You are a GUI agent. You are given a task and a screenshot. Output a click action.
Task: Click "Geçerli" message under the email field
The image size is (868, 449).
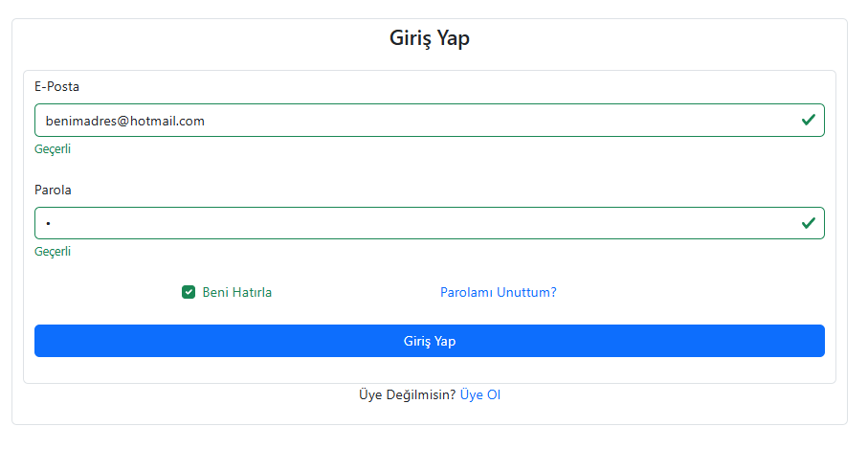tap(53, 148)
